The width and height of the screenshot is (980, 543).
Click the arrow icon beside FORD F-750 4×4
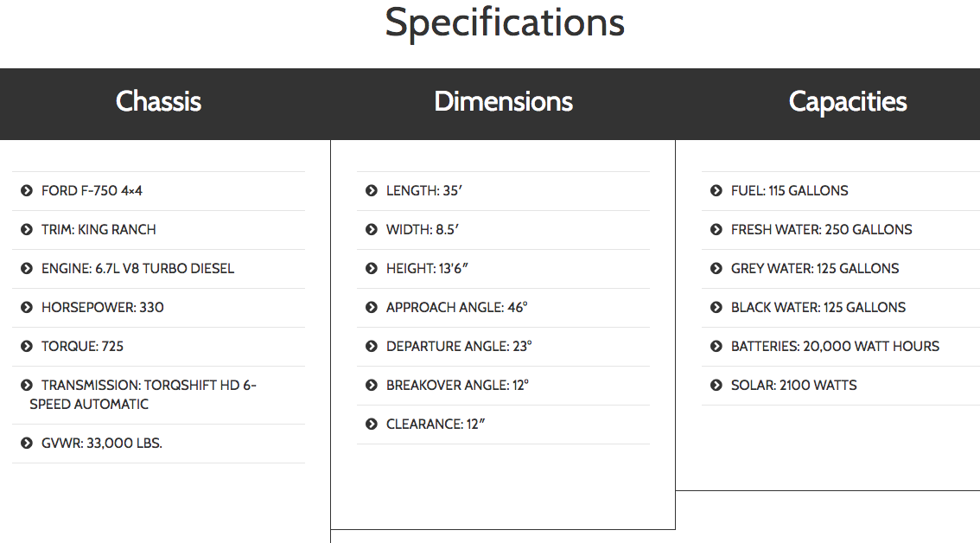click(27, 191)
